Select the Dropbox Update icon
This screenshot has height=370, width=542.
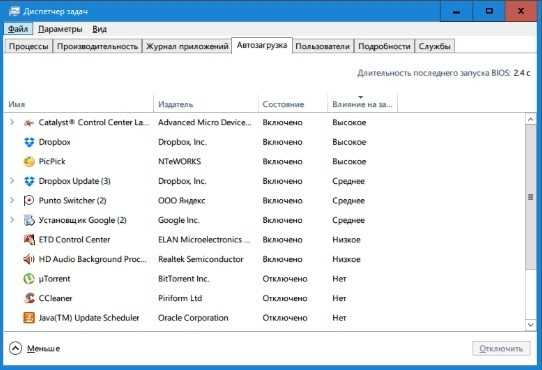[29, 181]
